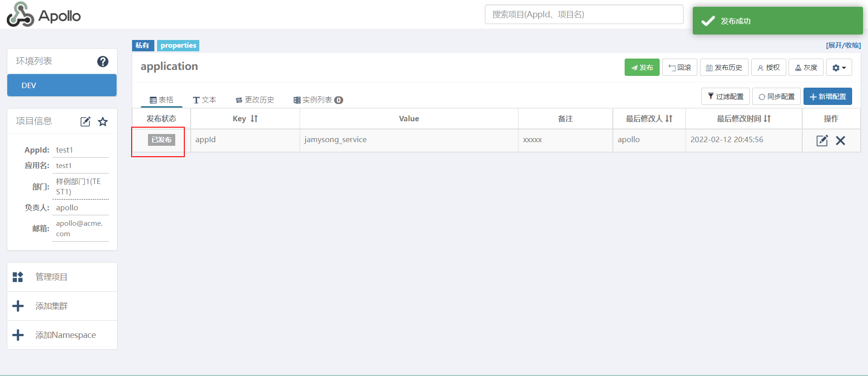The image size is (868, 377).
Task: Favorite the project with the star icon
Action: tap(103, 121)
